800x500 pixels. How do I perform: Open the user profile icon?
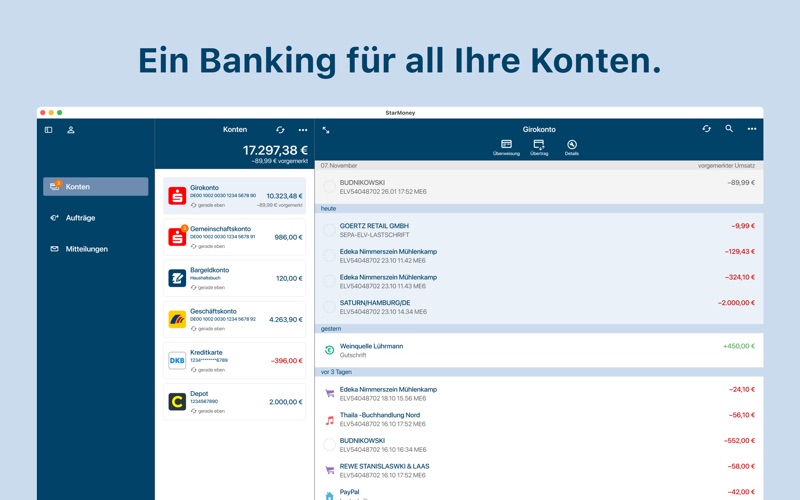(71, 130)
